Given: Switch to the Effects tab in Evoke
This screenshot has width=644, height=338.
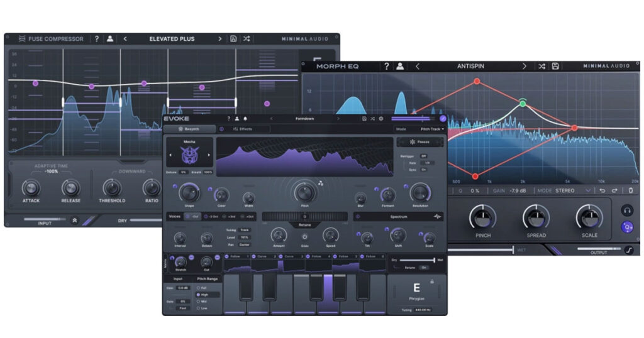Looking at the screenshot, I should [x=246, y=129].
